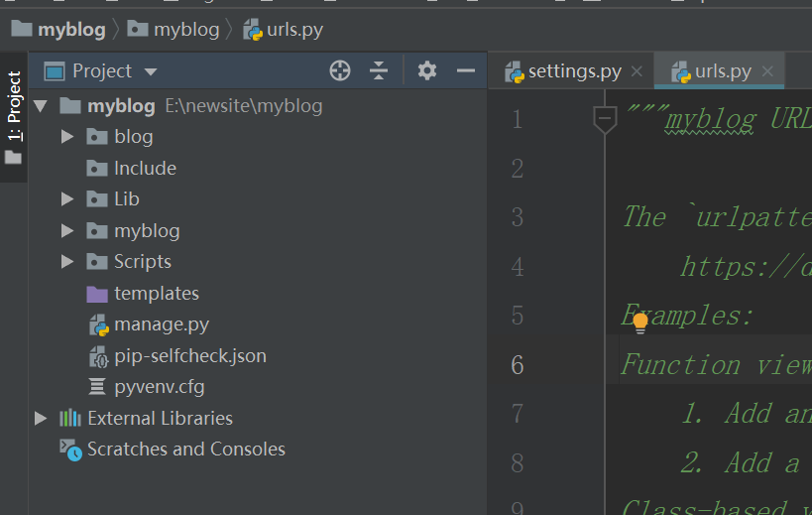Click the Scratches and Consoles icon

(70, 450)
